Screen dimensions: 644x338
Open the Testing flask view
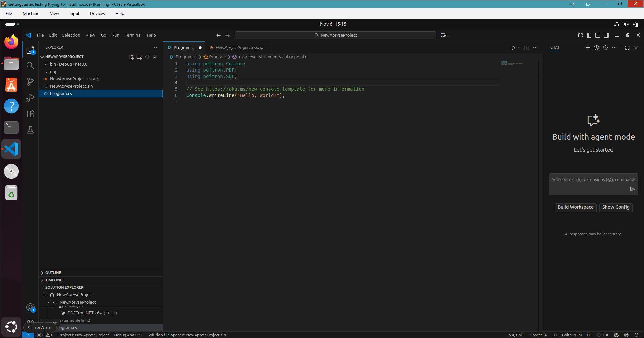point(30,130)
